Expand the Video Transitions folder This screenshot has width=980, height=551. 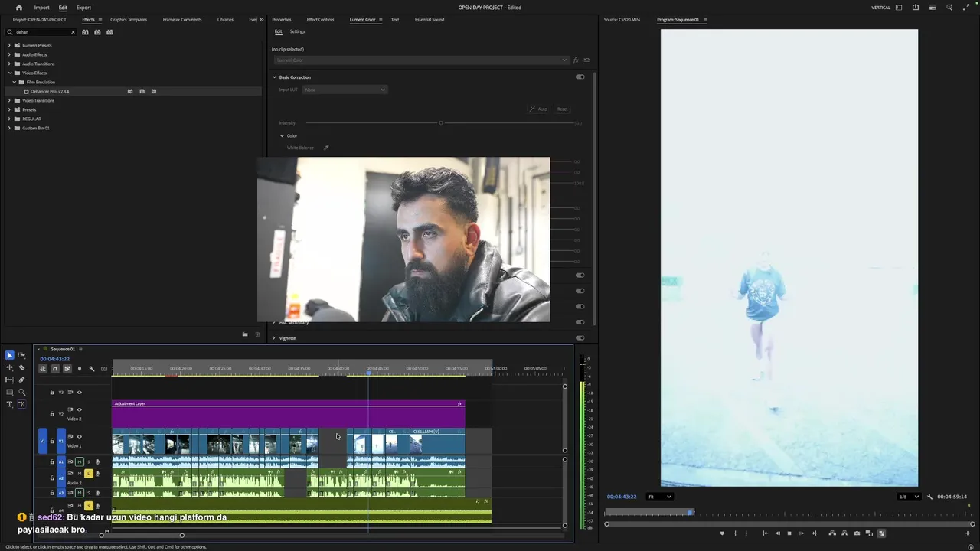(9, 100)
